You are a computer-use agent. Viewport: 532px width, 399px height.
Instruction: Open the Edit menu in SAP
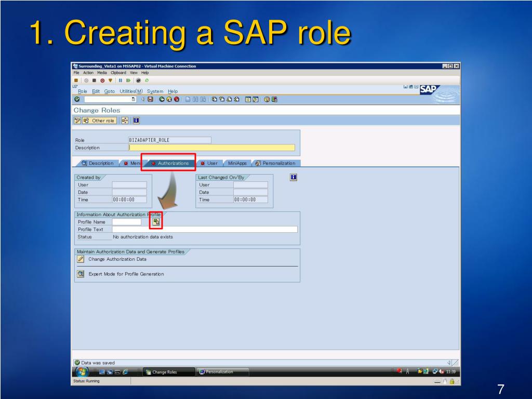[x=96, y=91]
